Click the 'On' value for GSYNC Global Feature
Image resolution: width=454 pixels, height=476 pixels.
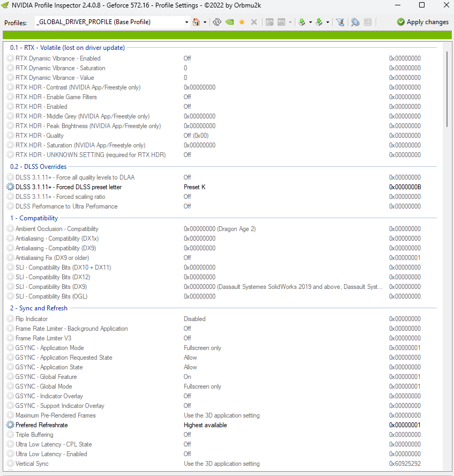coord(187,377)
